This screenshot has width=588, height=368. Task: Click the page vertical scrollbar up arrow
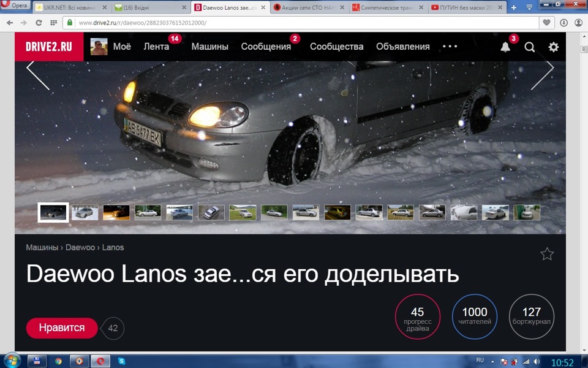(x=584, y=37)
